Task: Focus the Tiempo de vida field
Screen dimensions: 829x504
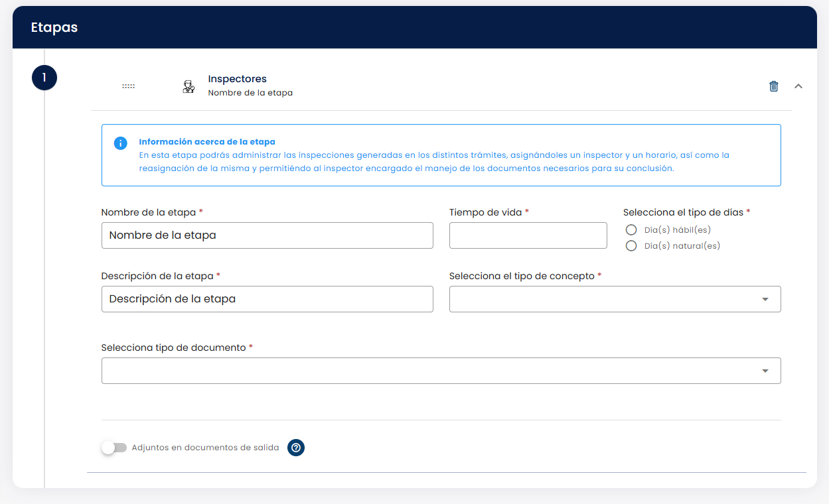Action: pyautogui.click(x=528, y=235)
